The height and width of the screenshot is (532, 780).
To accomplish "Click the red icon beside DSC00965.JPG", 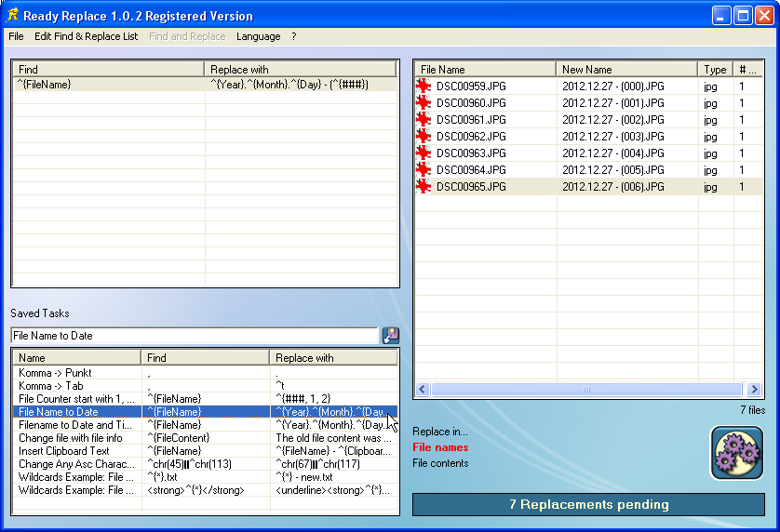I will [424, 187].
